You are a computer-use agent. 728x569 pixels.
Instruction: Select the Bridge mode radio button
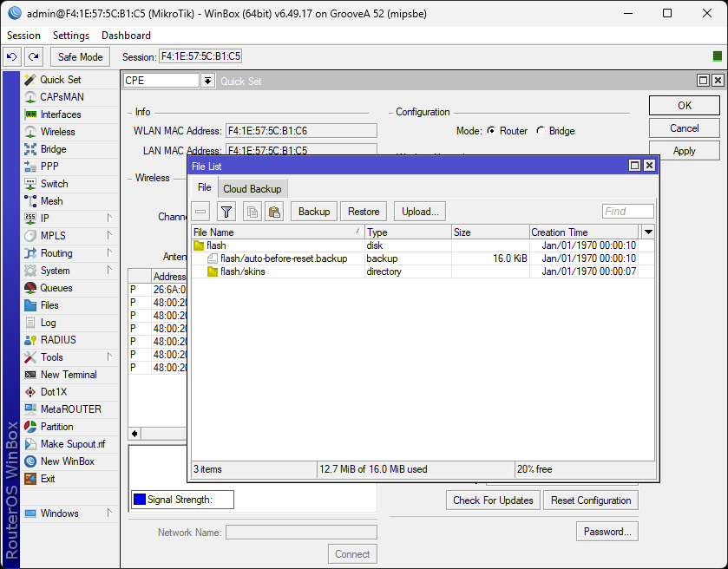[541, 131]
